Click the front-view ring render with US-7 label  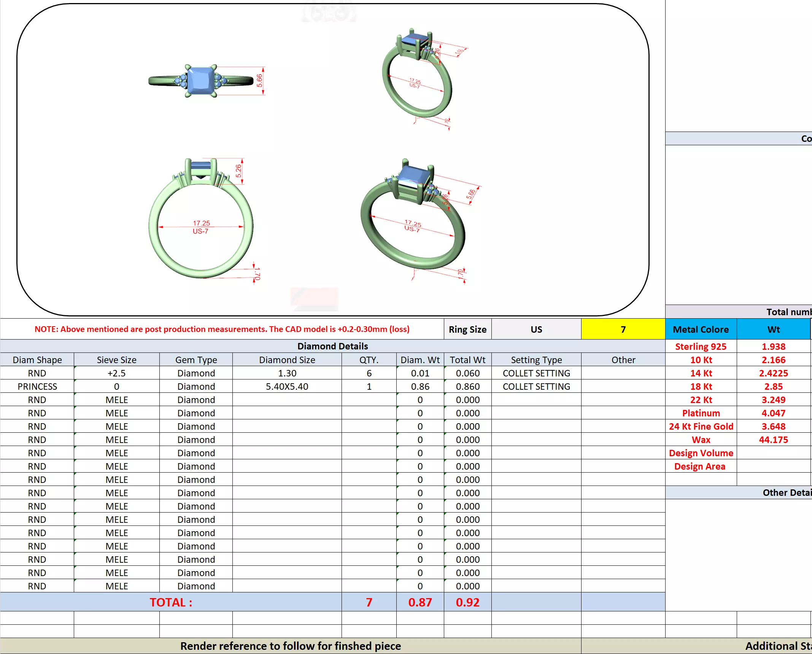[x=201, y=221]
